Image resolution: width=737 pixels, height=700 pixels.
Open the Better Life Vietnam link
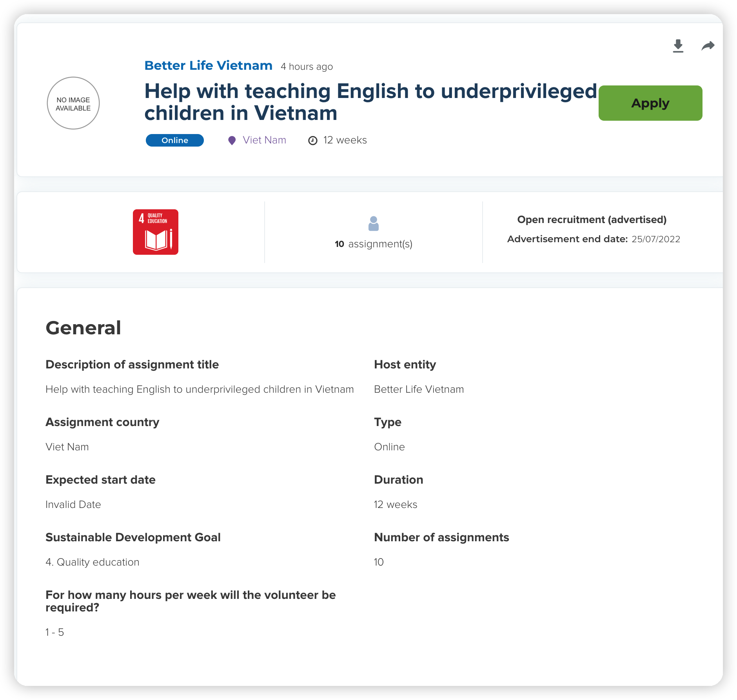point(209,65)
